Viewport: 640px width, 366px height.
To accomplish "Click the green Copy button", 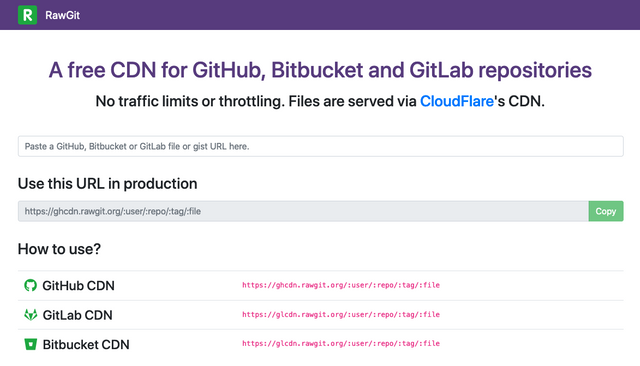I will (x=606, y=211).
